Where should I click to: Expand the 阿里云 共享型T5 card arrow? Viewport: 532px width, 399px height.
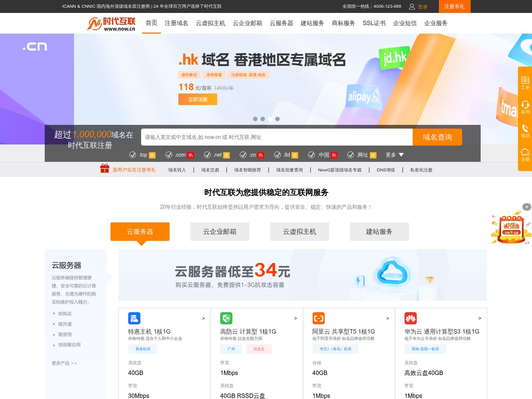click(388, 318)
